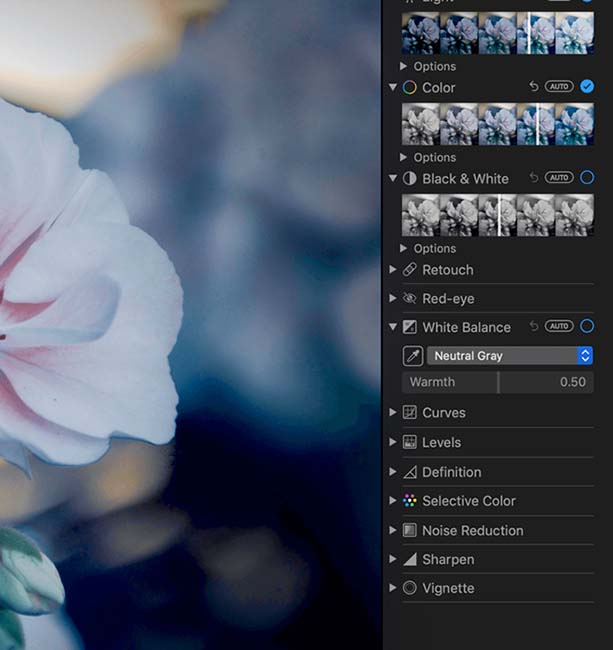Screen dimensions: 613x650
Task: Expand the Levels section
Action: click(393, 442)
